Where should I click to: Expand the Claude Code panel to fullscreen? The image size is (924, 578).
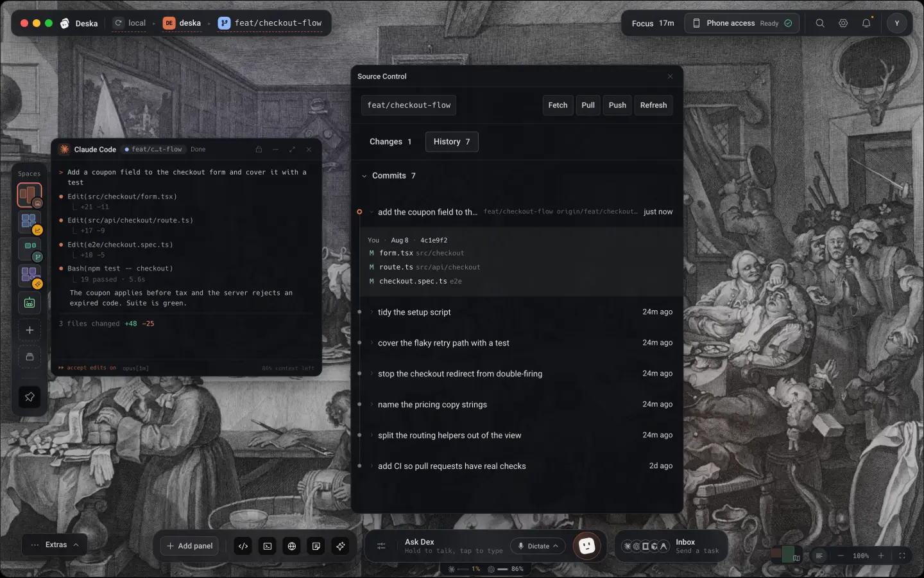[x=292, y=150]
